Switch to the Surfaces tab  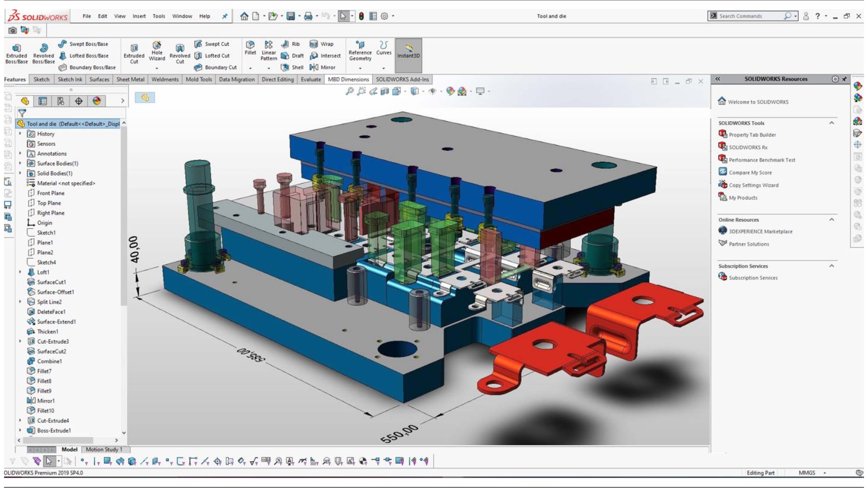(99, 79)
